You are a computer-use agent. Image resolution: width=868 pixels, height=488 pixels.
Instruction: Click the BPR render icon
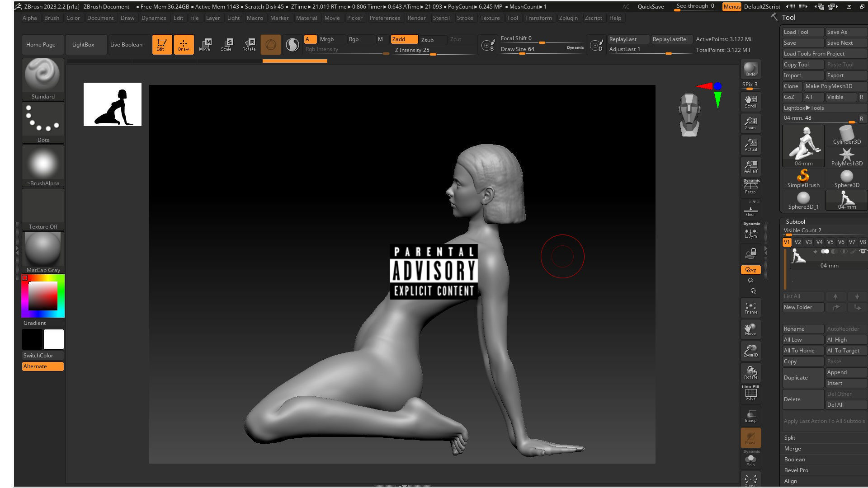750,69
